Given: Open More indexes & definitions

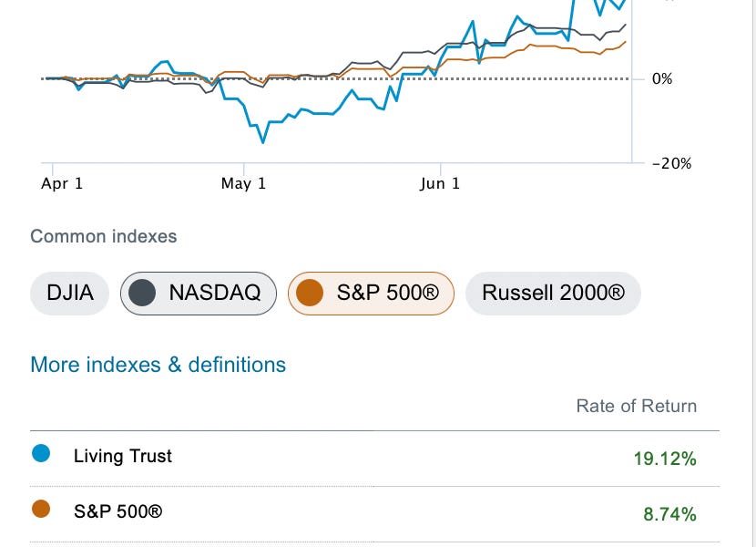Looking at the screenshot, I should pyautogui.click(x=158, y=364).
